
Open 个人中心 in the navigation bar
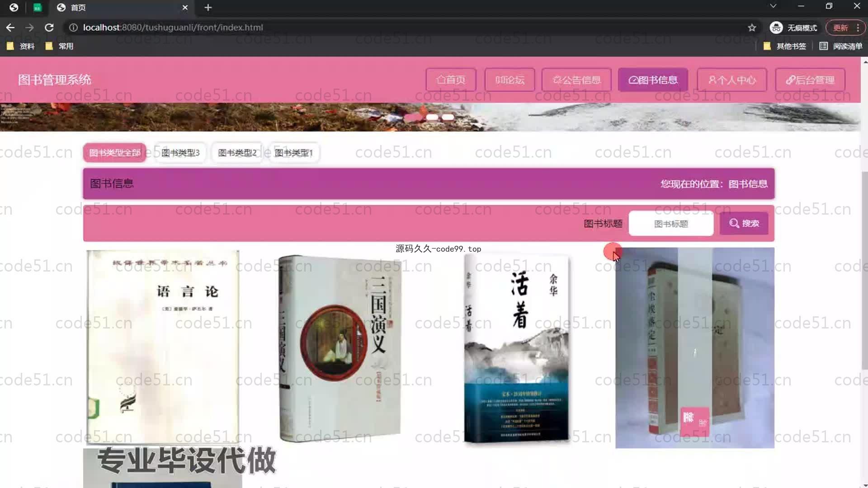[732, 80]
